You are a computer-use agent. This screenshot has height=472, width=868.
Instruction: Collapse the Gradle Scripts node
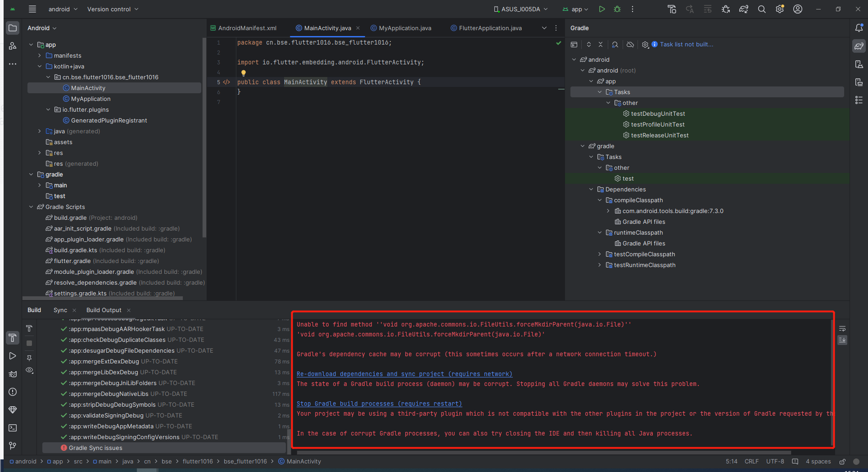pos(31,207)
